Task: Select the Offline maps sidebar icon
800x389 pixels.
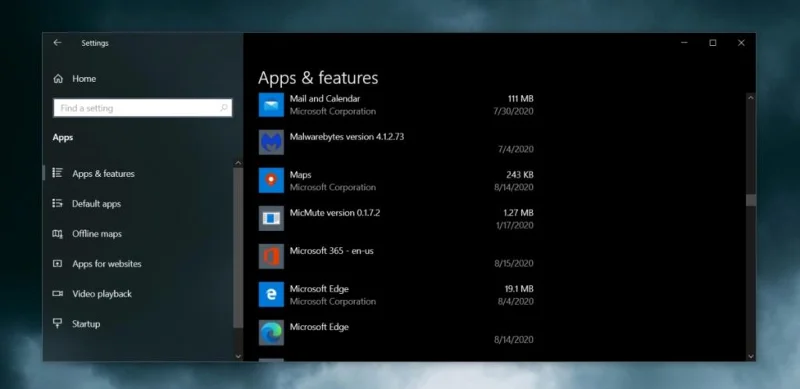Action: [x=58, y=234]
